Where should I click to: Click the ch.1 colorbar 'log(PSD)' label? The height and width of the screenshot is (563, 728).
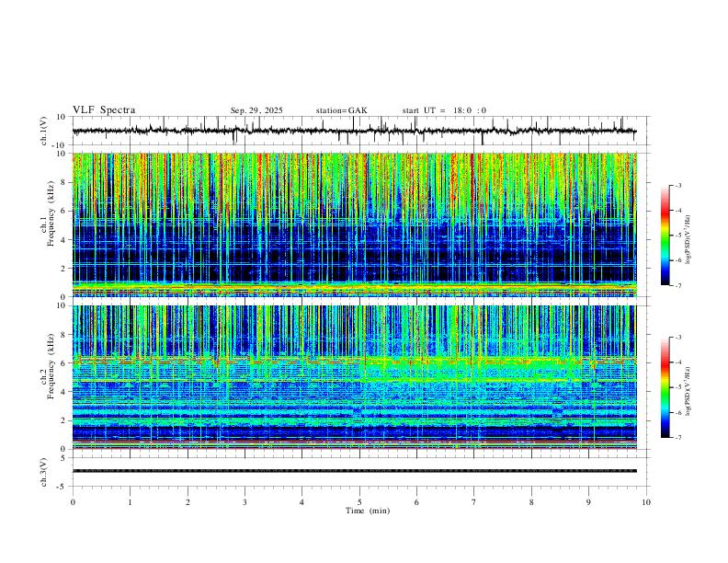(x=688, y=240)
